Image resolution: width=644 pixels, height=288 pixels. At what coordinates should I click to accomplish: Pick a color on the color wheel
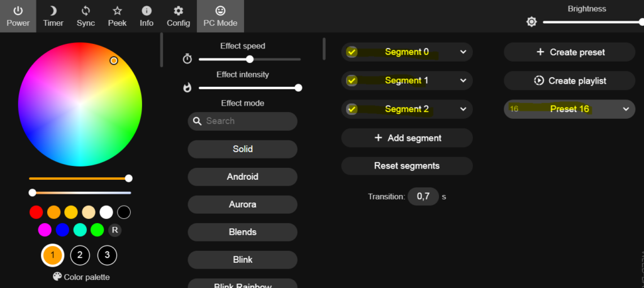pos(80,104)
